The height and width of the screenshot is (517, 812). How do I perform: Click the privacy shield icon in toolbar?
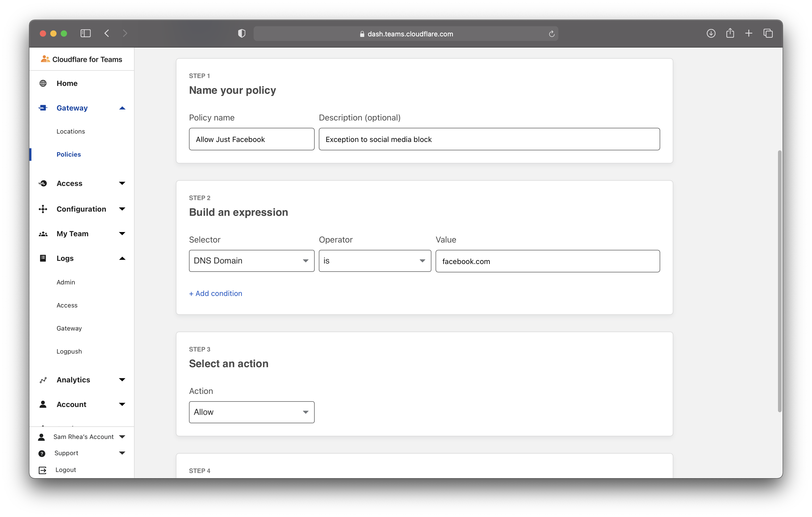pyautogui.click(x=241, y=34)
